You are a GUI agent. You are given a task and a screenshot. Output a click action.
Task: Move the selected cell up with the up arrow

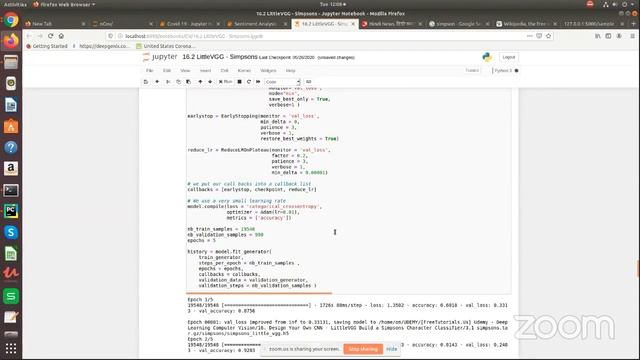point(200,82)
